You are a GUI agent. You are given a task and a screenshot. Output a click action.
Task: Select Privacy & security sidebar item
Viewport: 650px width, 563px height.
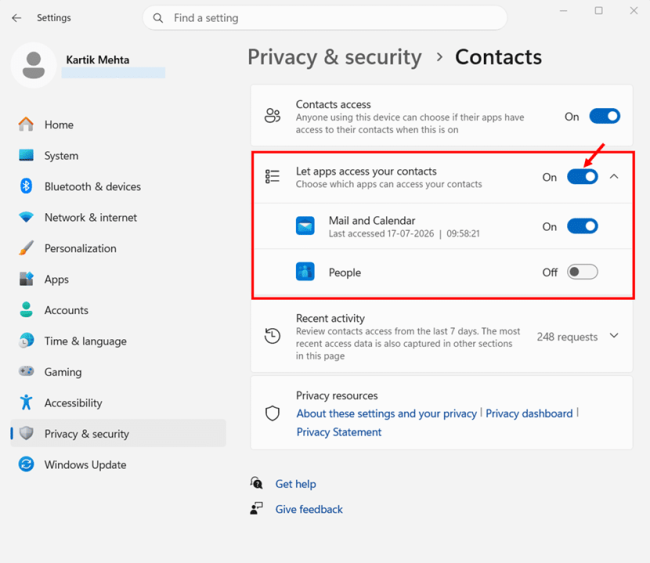[118, 433]
